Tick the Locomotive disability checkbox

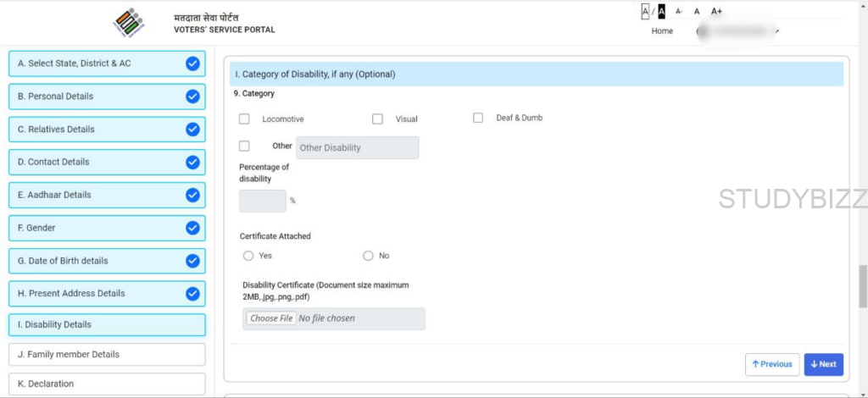[245, 119]
